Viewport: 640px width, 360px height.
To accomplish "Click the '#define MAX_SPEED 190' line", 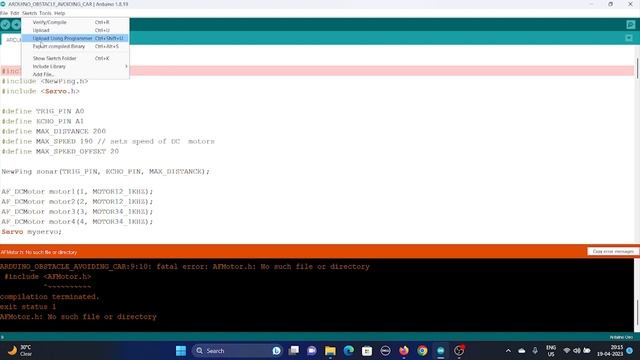I will (108, 141).
